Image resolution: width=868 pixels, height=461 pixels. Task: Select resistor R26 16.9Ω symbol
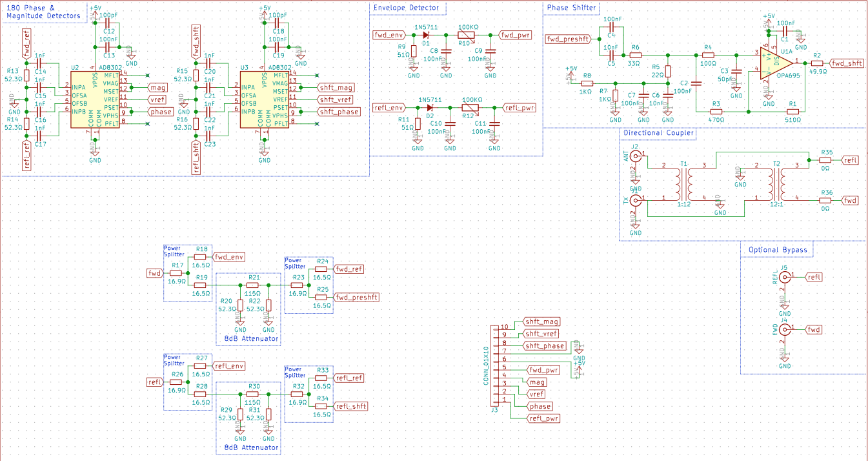(177, 383)
